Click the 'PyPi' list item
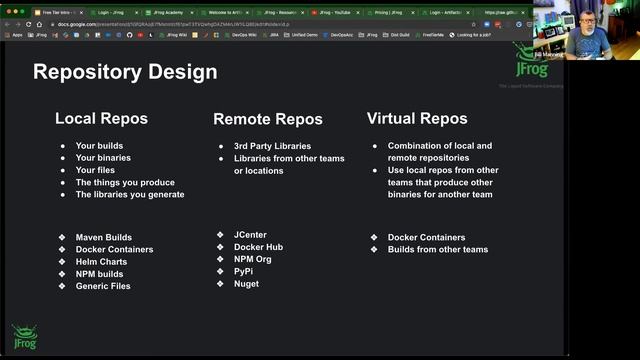640x360 pixels. (243, 271)
